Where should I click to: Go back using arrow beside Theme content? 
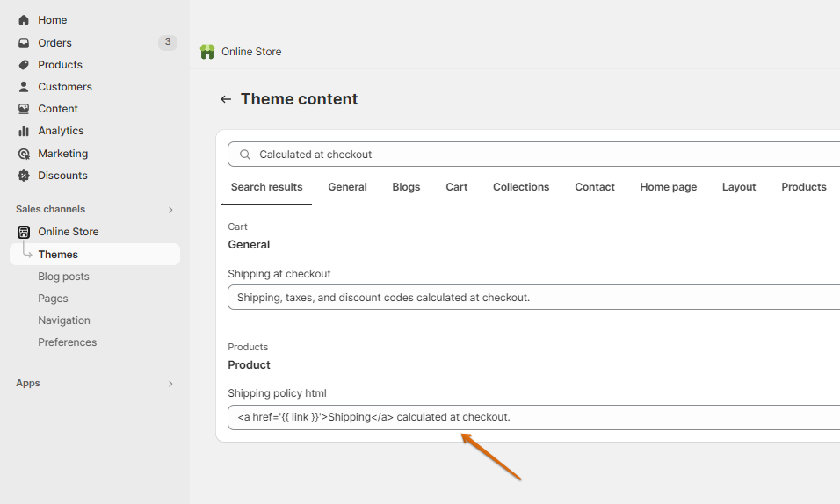click(226, 99)
